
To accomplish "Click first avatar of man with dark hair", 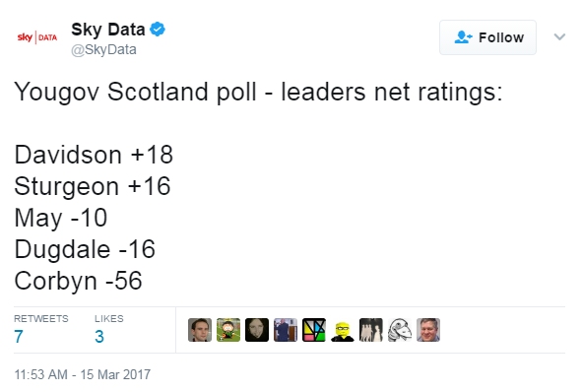I will [200, 330].
